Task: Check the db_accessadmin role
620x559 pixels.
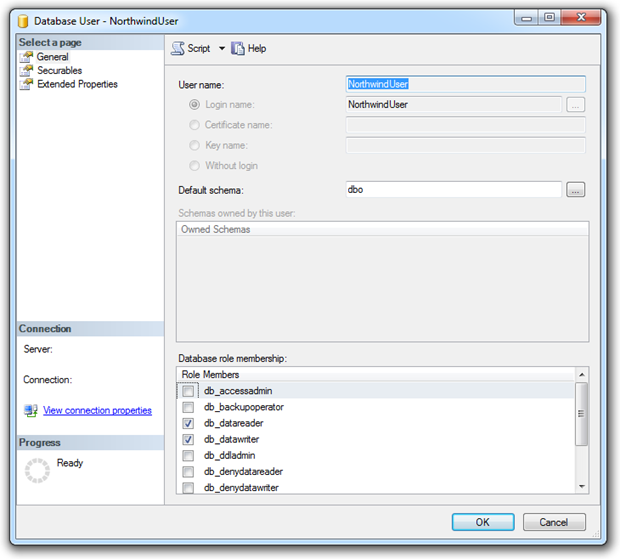Action: click(188, 391)
